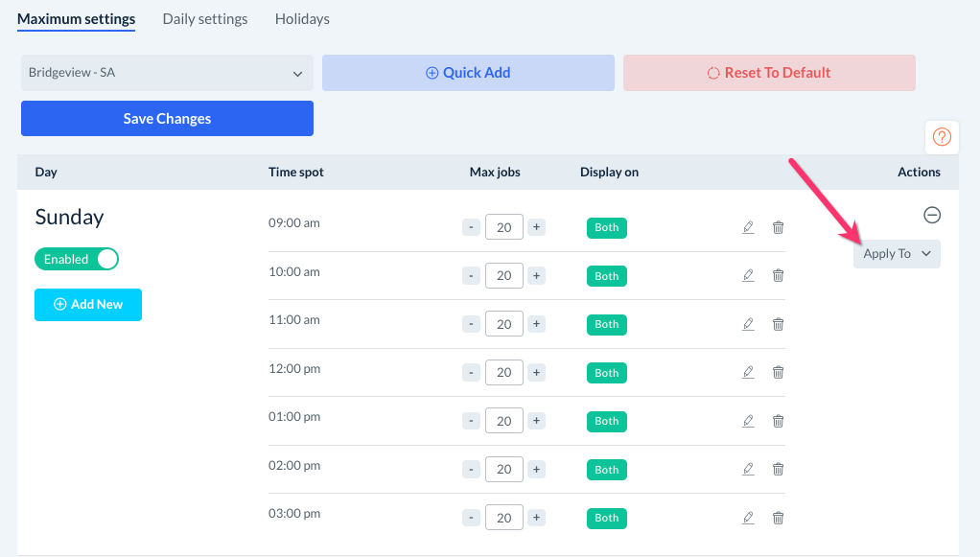Edit the 09:00 am time spot

click(x=748, y=227)
